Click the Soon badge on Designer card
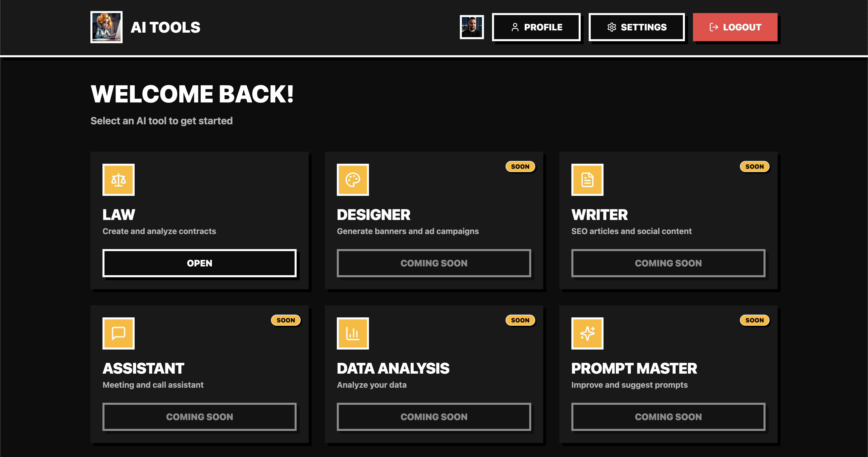Image resolution: width=868 pixels, height=457 pixels. tap(520, 166)
